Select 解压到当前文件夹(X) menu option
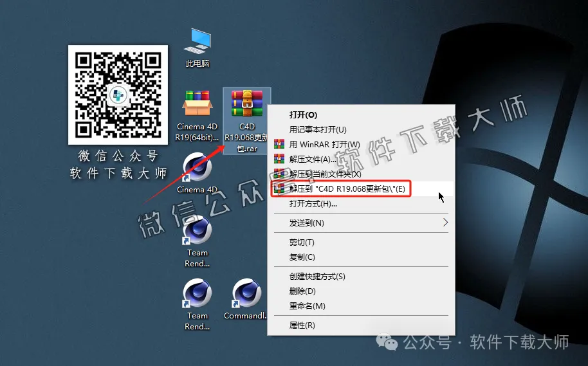The image size is (588, 366). point(361,174)
